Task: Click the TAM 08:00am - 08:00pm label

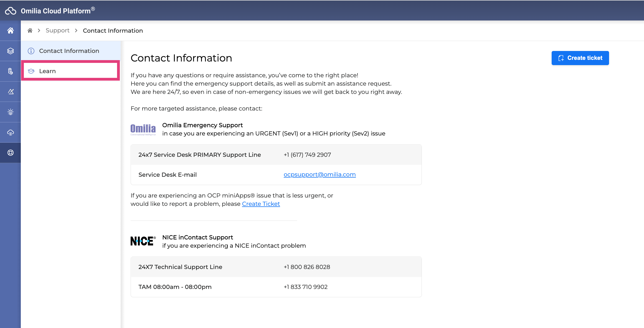Action: (175, 287)
